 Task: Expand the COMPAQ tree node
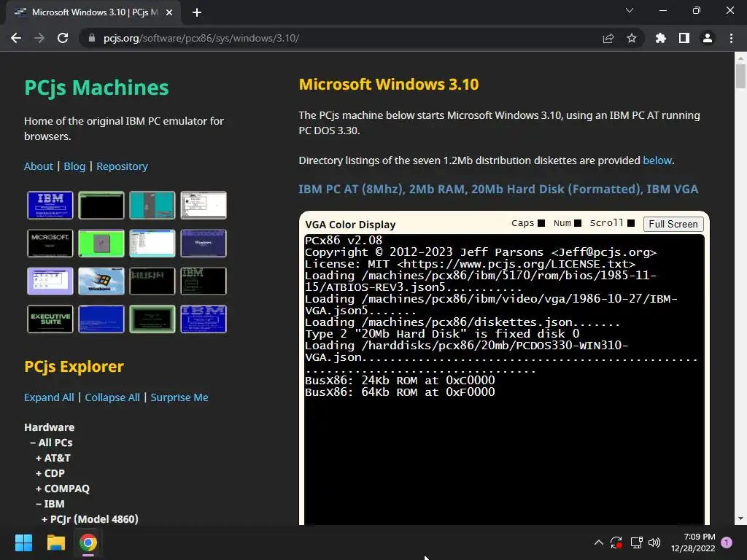[63, 489]
